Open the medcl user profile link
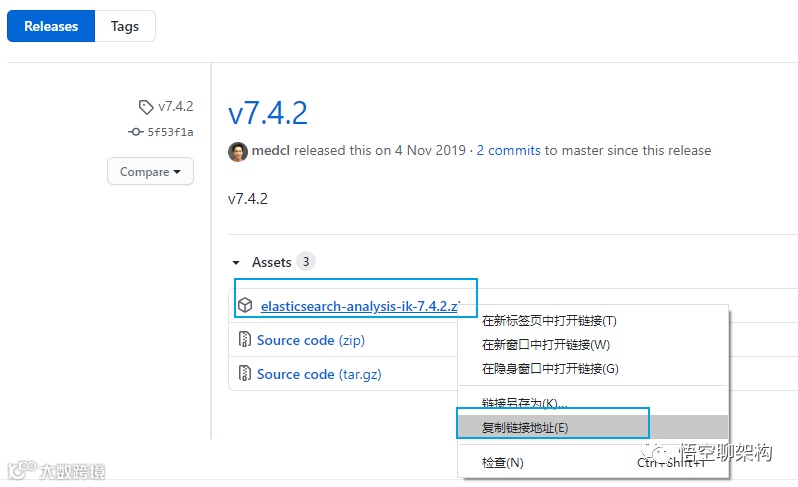The height and width of the screenshot is (487, 798). coord(270,151)
